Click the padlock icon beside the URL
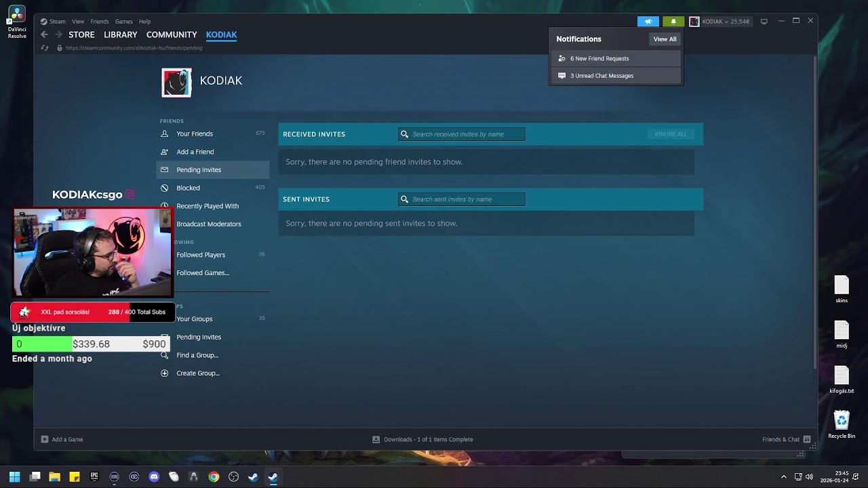Image resolution: width=868 pixels, height=488 pixels. (60, 48)
